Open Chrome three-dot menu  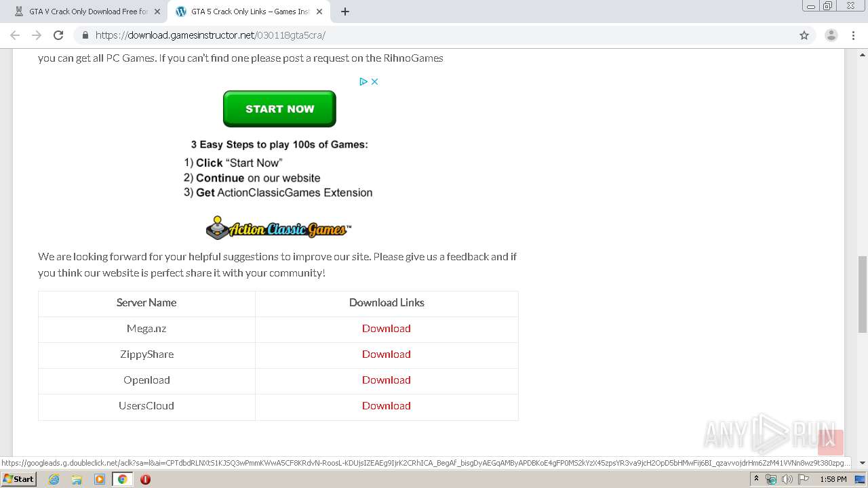pyautogui.click(x=853, y=35)
